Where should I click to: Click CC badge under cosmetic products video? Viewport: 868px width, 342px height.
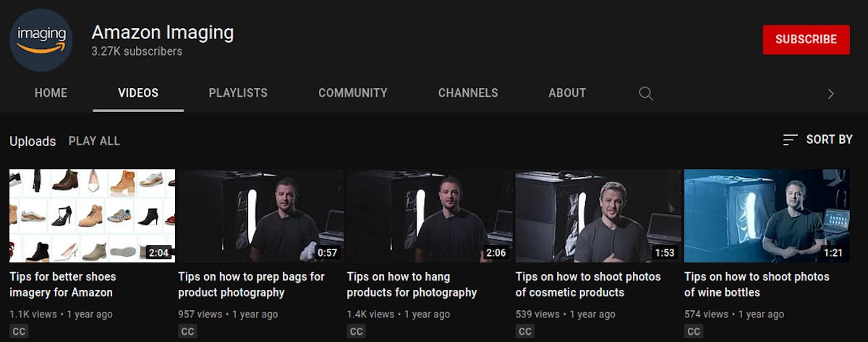525,331
